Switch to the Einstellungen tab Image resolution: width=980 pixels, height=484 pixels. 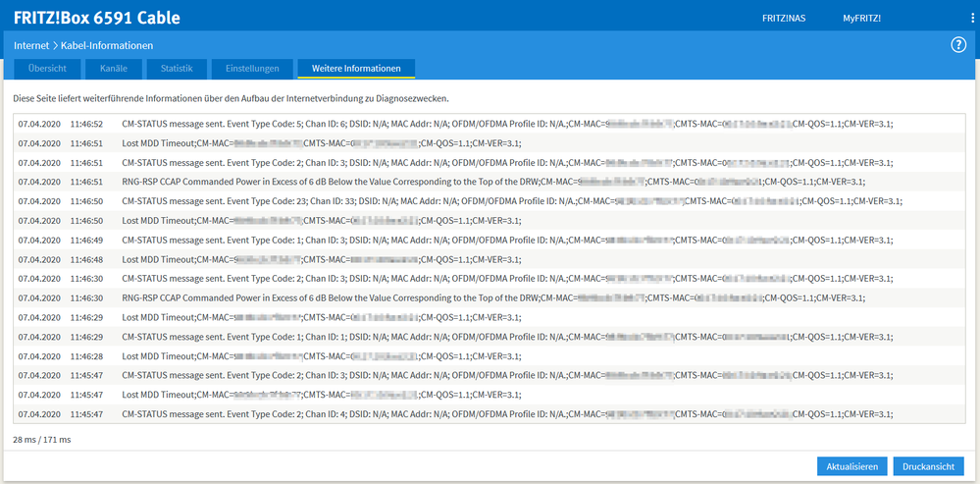pos(252,69)
